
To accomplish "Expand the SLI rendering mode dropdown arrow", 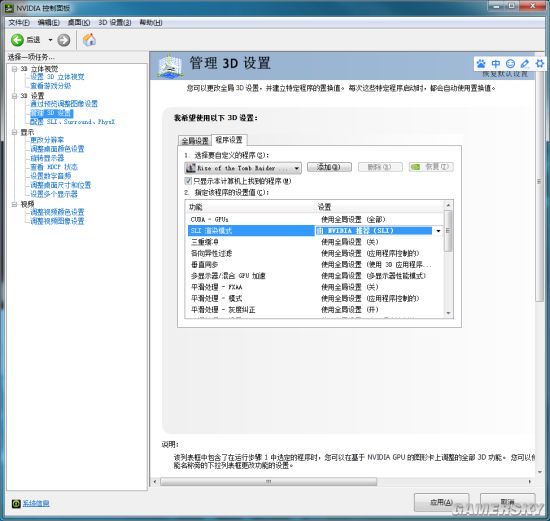I will click(438, 231).
